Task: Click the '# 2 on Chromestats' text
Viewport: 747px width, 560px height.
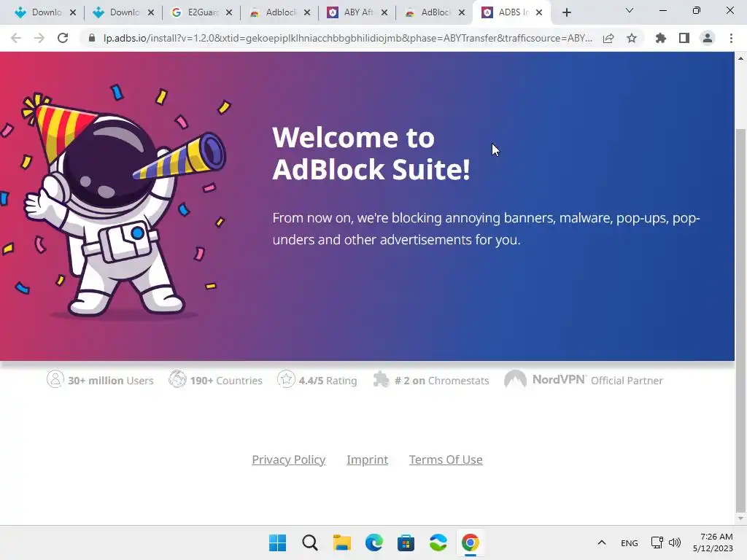Action: 441,381
